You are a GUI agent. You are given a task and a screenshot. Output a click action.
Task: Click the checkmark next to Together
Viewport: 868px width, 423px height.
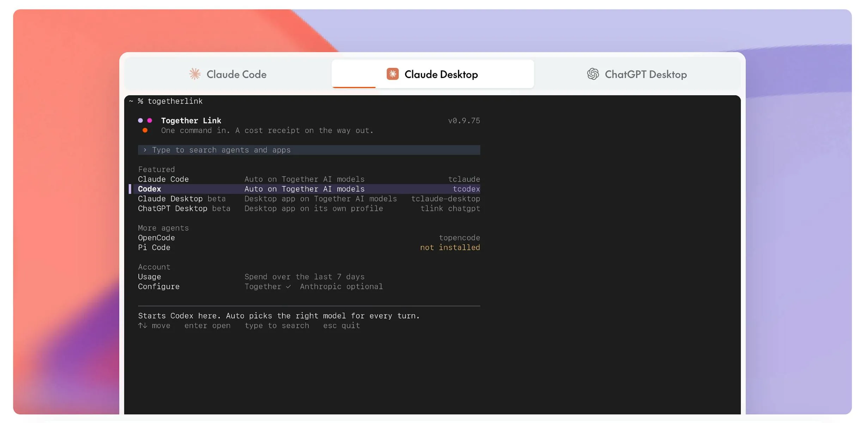click(x=288, y=287)
